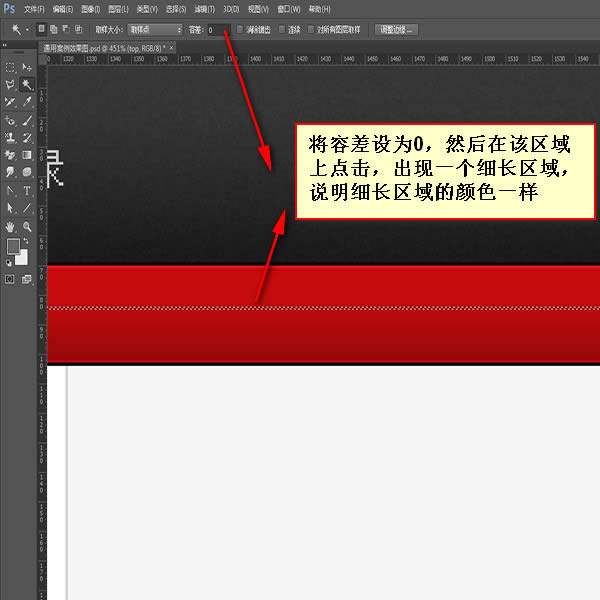This screenshot has width=600, height=600.
Task: Select the Horizontal Type tool
Action: coord(27,190)
